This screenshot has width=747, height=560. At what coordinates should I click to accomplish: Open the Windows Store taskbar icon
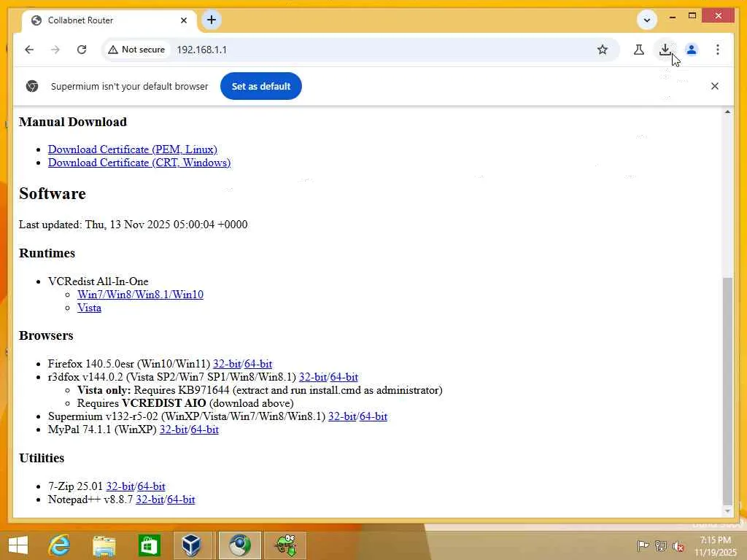pyautogui.click(x=149, y=545)
